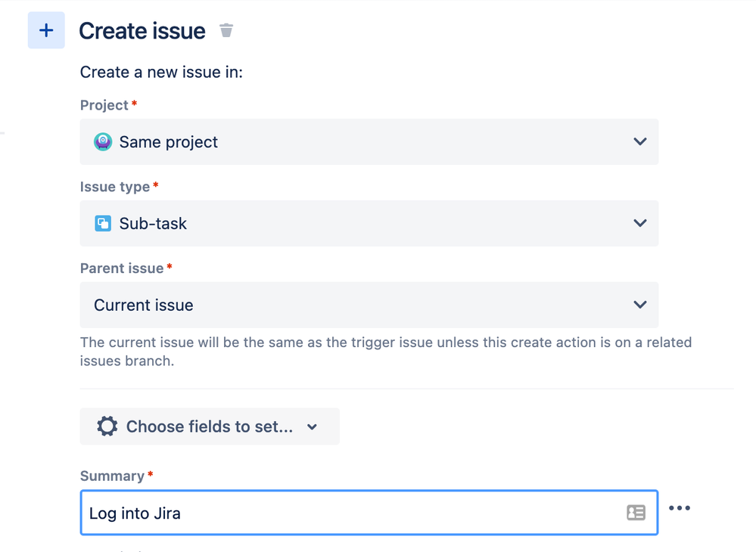
Task: Click the Summary field label
Action: pos(112,476)
